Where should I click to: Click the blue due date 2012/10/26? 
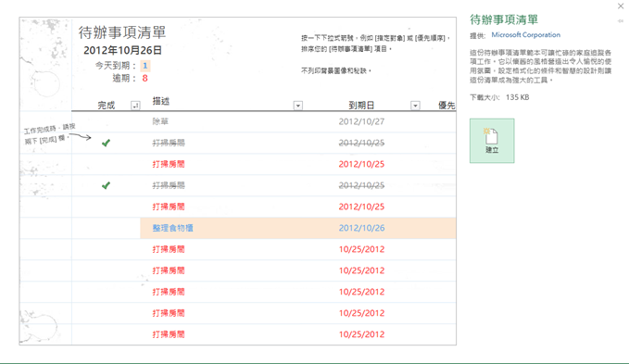[361, 228]
